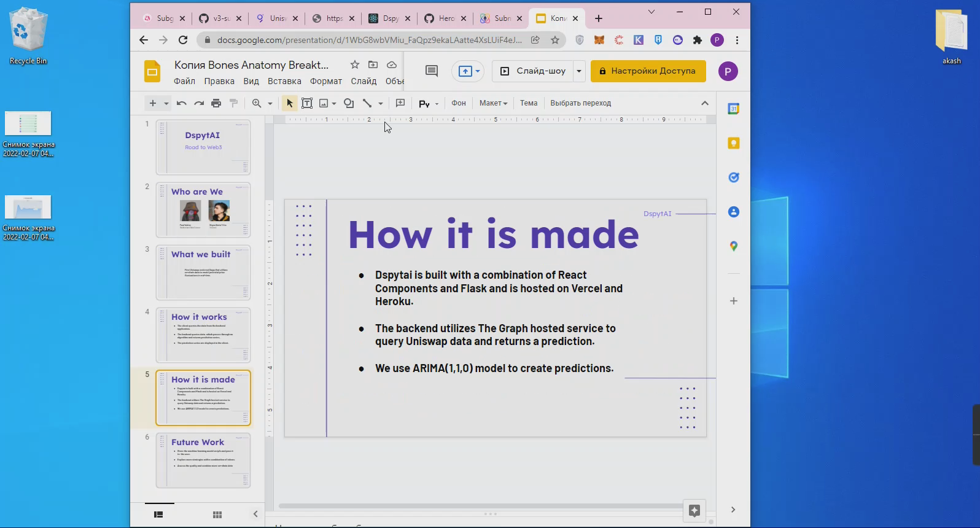Click the insert image tool

click(324, 103)
